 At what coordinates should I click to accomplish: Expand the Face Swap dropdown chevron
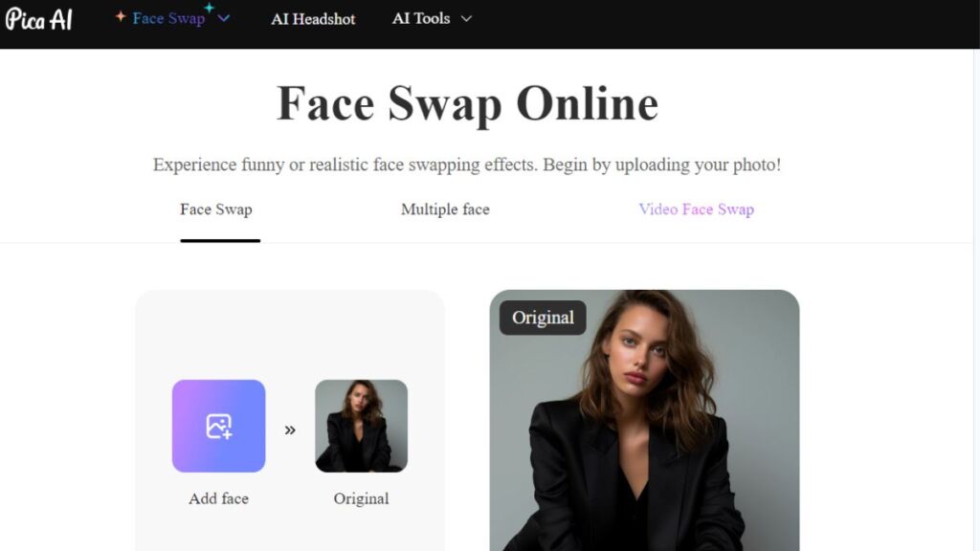223,19
